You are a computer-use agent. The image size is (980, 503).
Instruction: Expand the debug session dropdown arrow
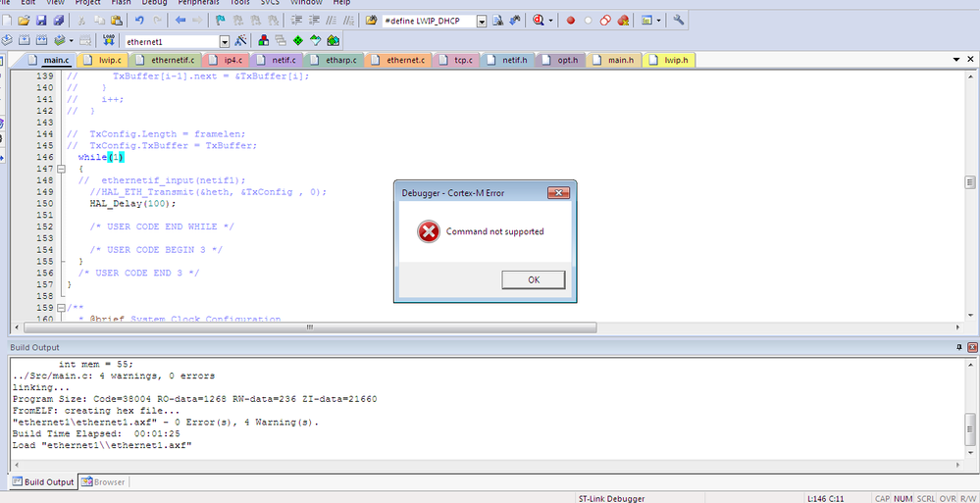550,21
